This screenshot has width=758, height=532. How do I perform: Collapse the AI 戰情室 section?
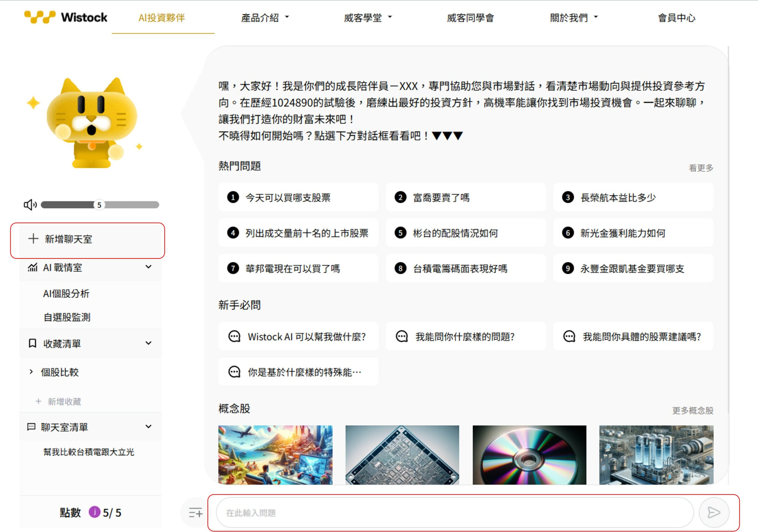coord(149,267)
